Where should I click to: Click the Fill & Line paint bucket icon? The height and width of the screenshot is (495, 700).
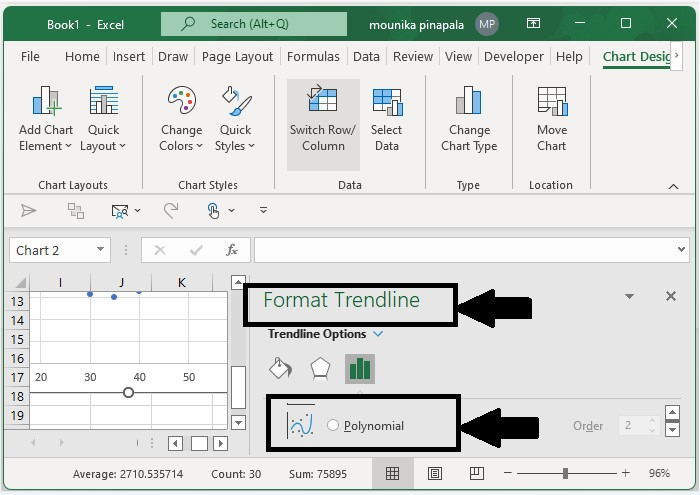tap(280, 368)
